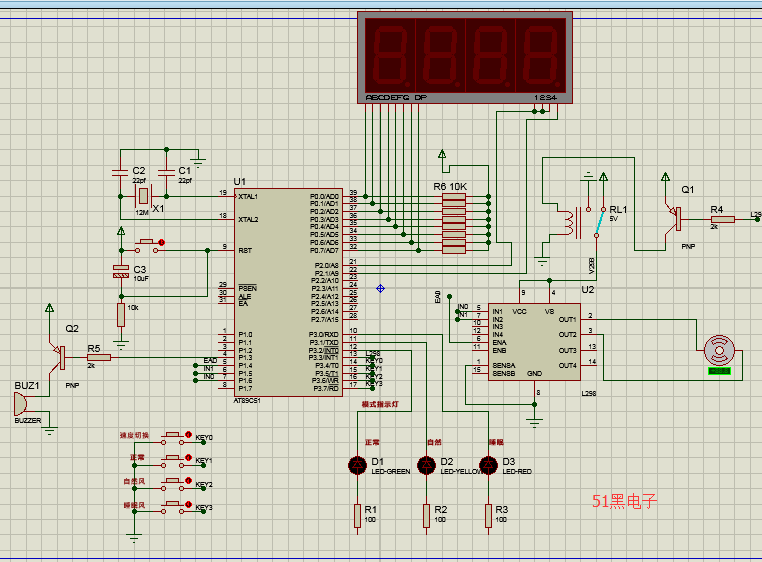Click the 'LED-GREEN' value text

coord(391,472)
